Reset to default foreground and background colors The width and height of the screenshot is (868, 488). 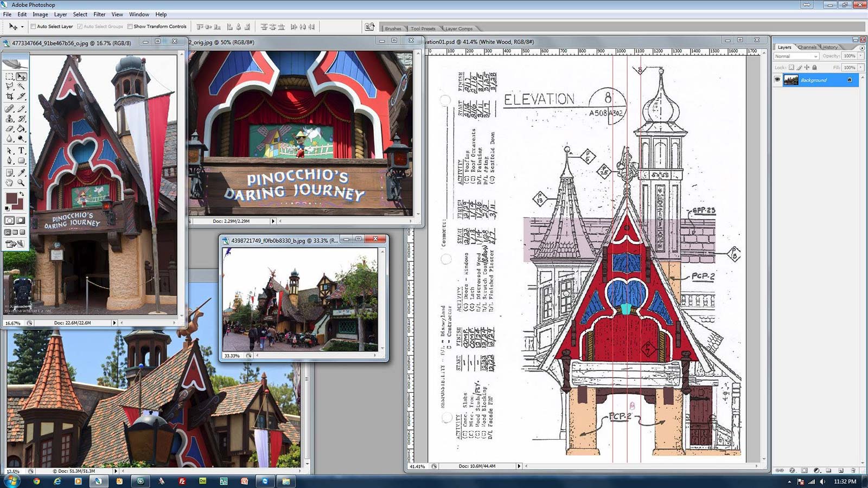7,208
